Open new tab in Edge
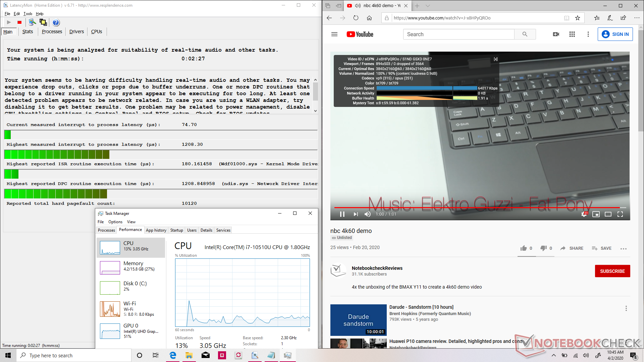This screenshot has height=362, width=644. point(417,6)
